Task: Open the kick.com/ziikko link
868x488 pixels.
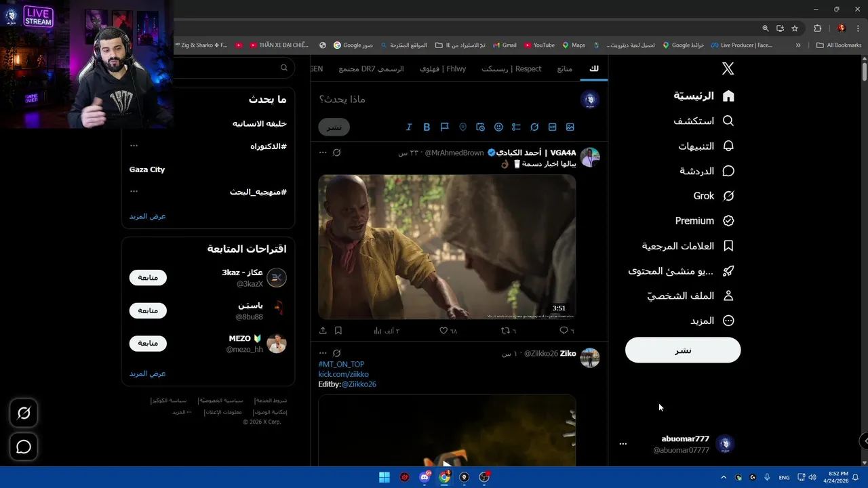Action: point(344,374)
